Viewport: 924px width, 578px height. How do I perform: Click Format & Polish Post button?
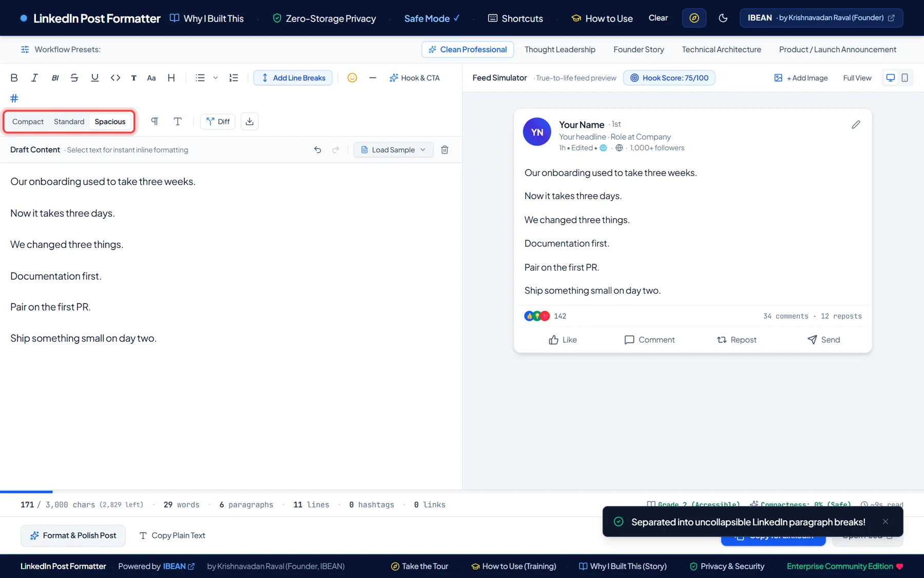tap(73, 535)
